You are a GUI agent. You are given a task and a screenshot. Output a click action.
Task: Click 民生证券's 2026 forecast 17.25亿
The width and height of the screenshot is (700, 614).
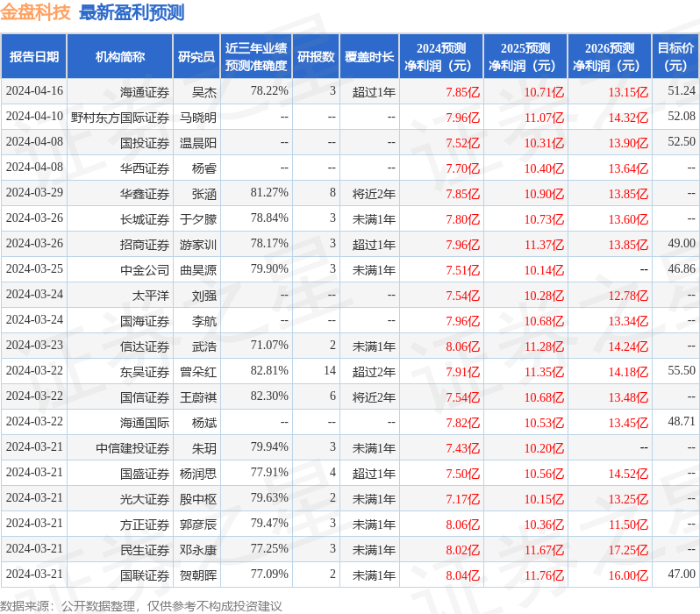click(x=628, y=550)
